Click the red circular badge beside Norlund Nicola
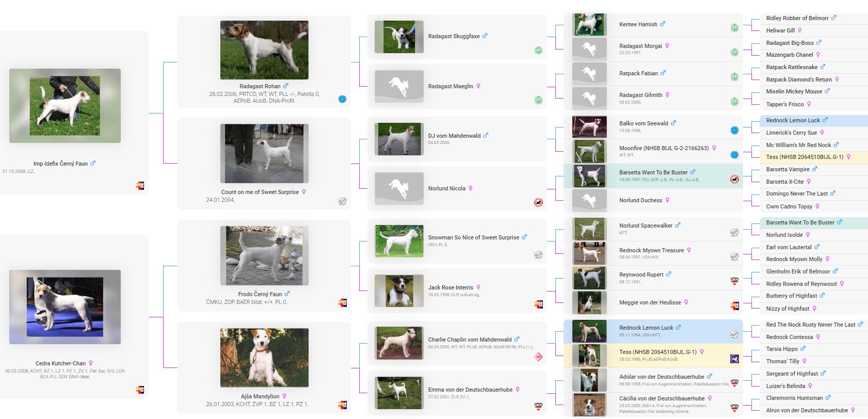This screenshot has height=419, width=868. point(538,202)
